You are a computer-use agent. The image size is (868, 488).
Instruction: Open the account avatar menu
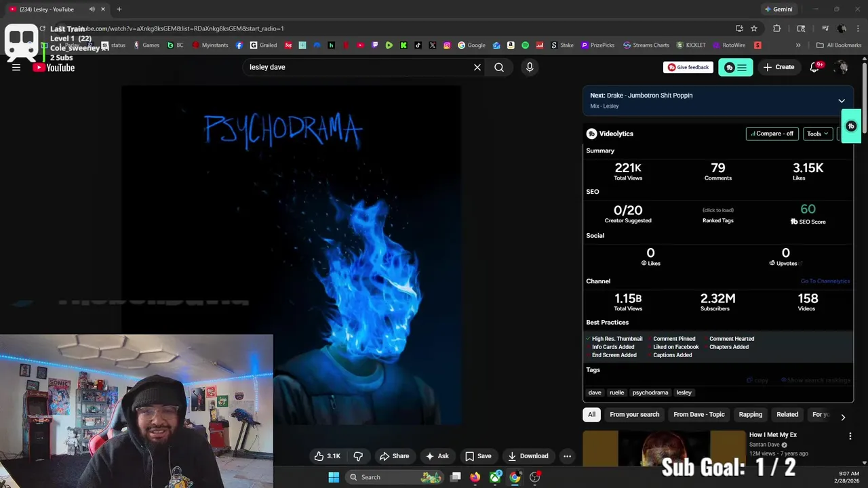[x=842, y=67]
